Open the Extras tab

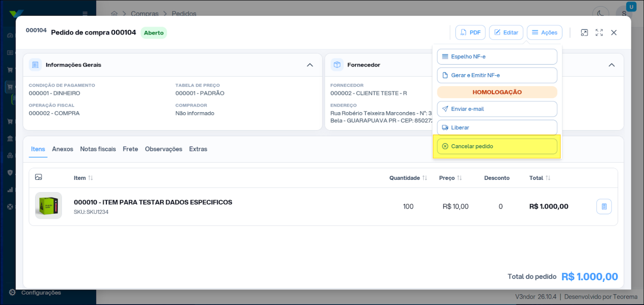(198, 149)
